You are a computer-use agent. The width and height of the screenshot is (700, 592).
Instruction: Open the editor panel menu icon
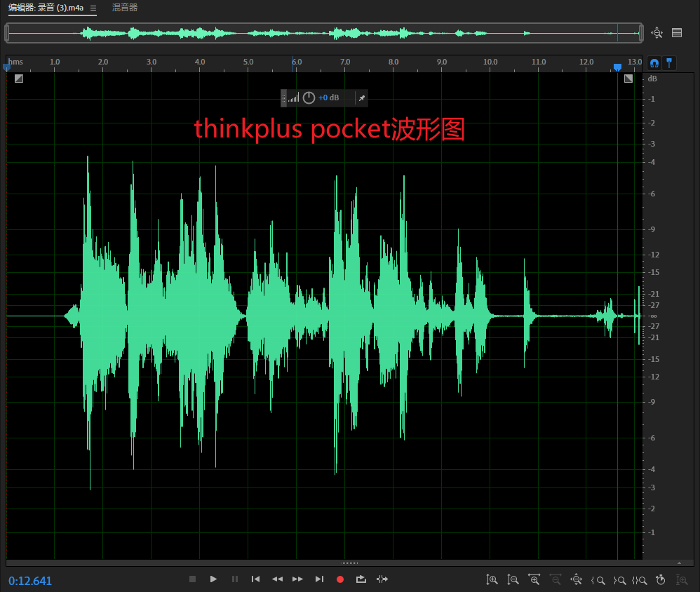tap(93, 8)
